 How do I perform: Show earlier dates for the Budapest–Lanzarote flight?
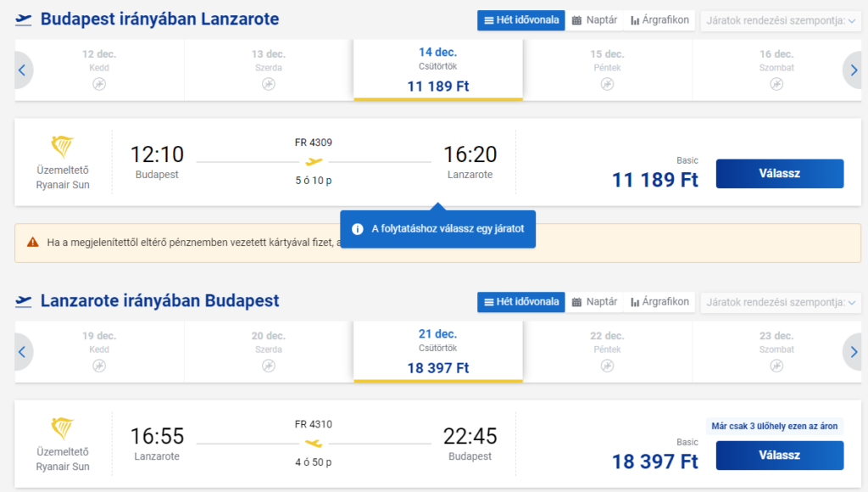click(22, 70)
